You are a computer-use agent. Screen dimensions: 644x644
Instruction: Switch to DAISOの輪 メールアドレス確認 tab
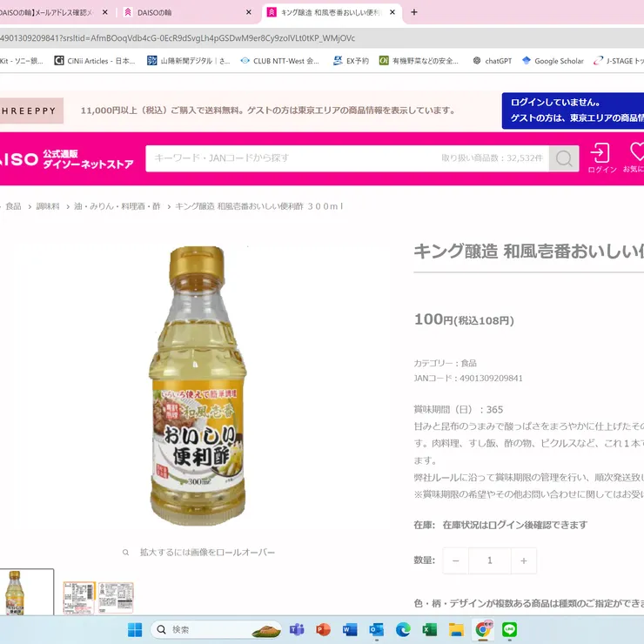tap(51, 13)
